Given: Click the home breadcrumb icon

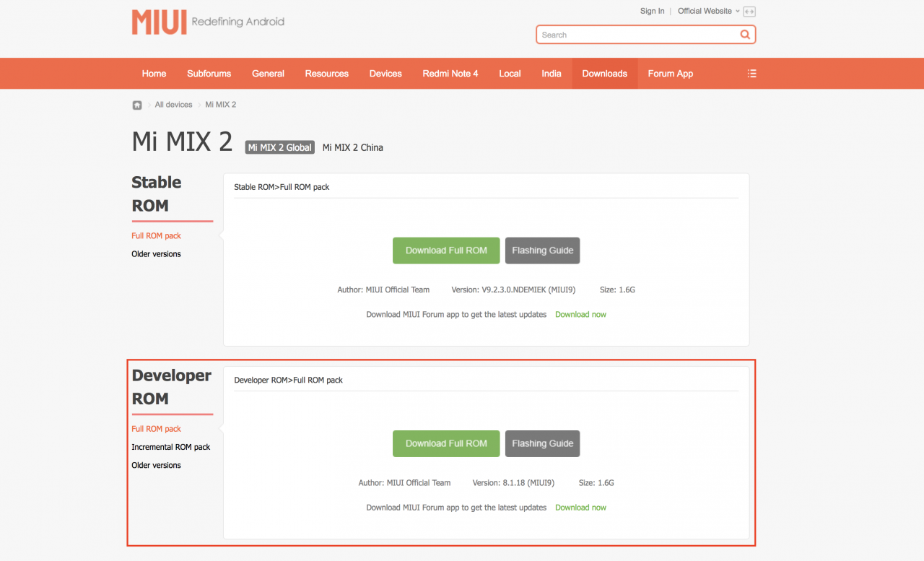Looking at the screenshot, I should pyautogui.click(x=137, y=105).
